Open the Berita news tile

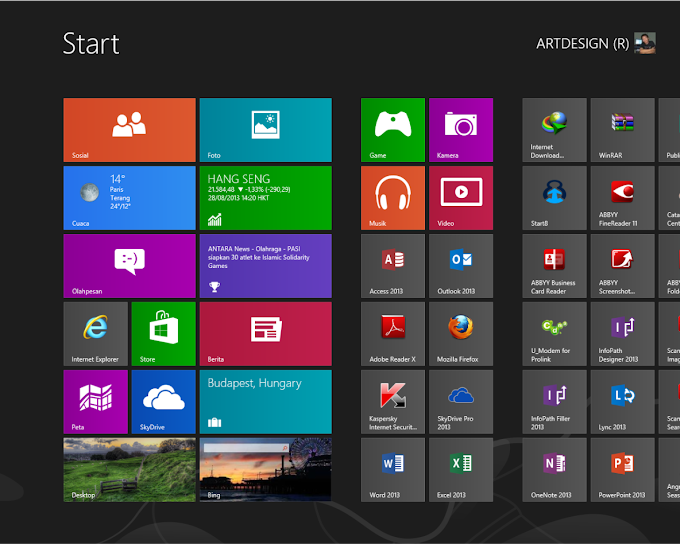click(x=265, y=334)
